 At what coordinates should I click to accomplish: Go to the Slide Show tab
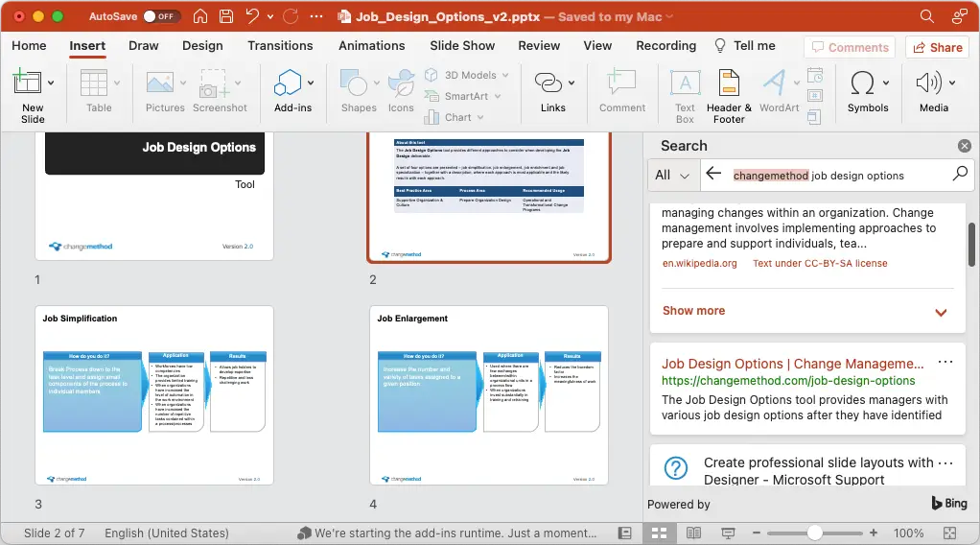(462, 46)
